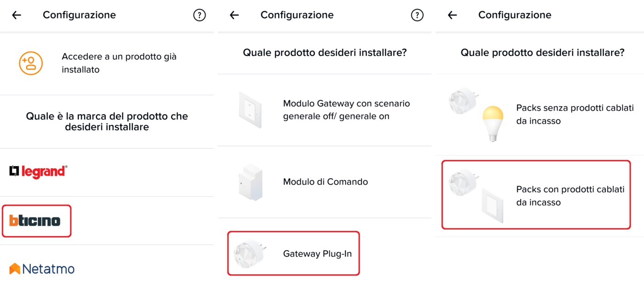Open help question mark on left screen
Viewport: 644px width, 288px height.
199,15
